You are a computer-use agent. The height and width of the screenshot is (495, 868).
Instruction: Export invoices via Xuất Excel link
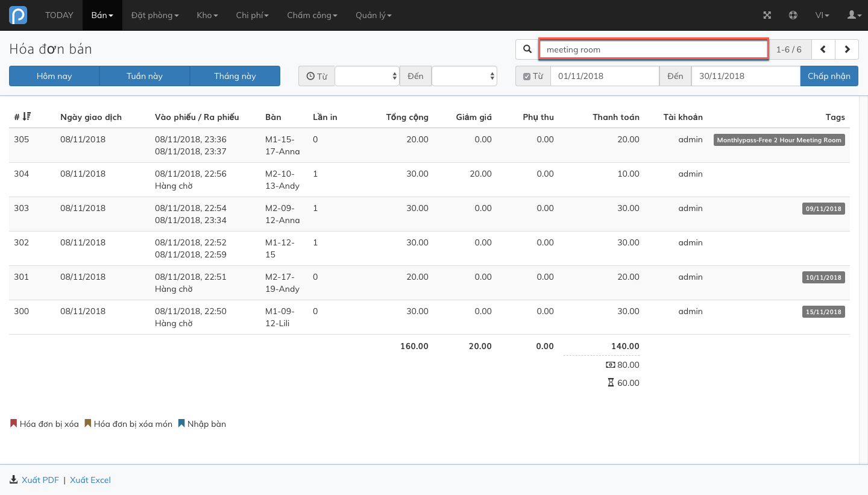(90, 480)
